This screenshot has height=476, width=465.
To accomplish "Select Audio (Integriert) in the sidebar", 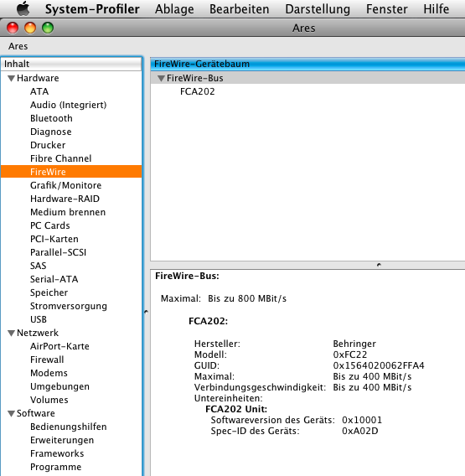I will tap(69, 105).
